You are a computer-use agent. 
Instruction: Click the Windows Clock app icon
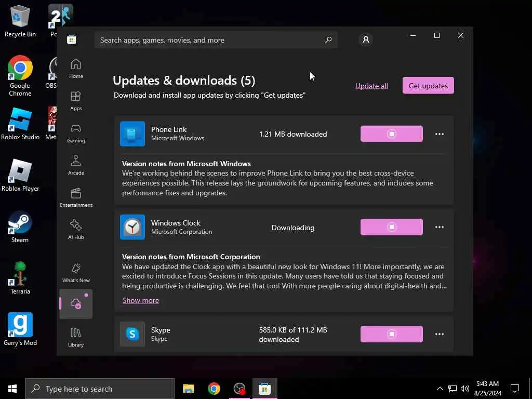tap(132, 227)
